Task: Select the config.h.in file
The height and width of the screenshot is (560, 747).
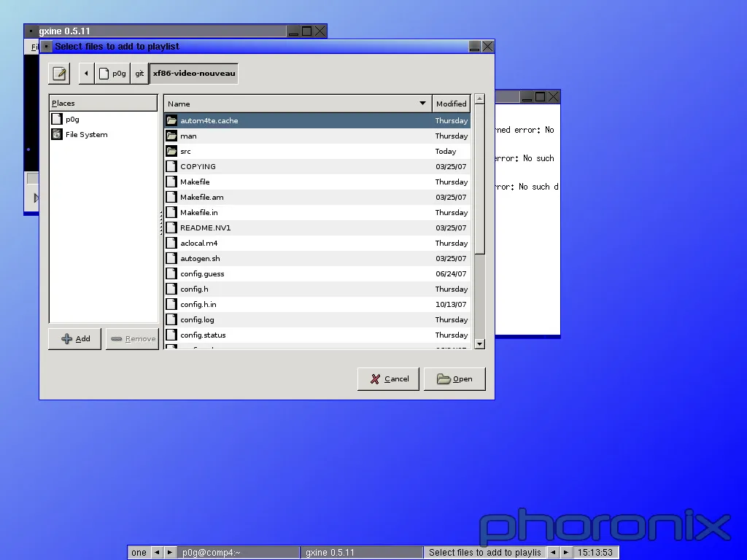Action: tap(317, 304)
